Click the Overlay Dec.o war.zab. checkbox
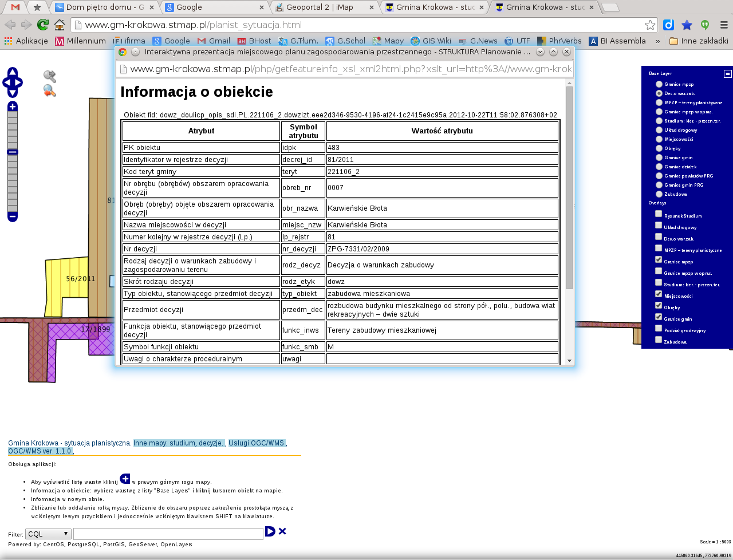 pyautogui.click(x=659, y=236)
